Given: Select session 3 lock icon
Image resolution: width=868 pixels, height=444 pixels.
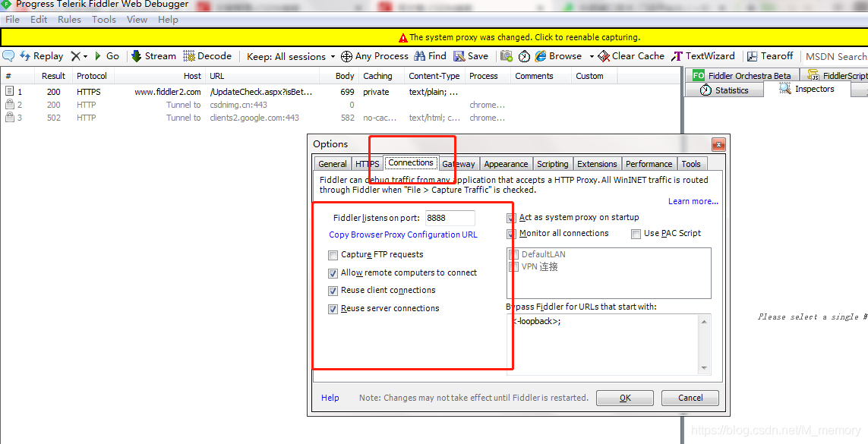Looking at the screenshot, I should point(9,117).
